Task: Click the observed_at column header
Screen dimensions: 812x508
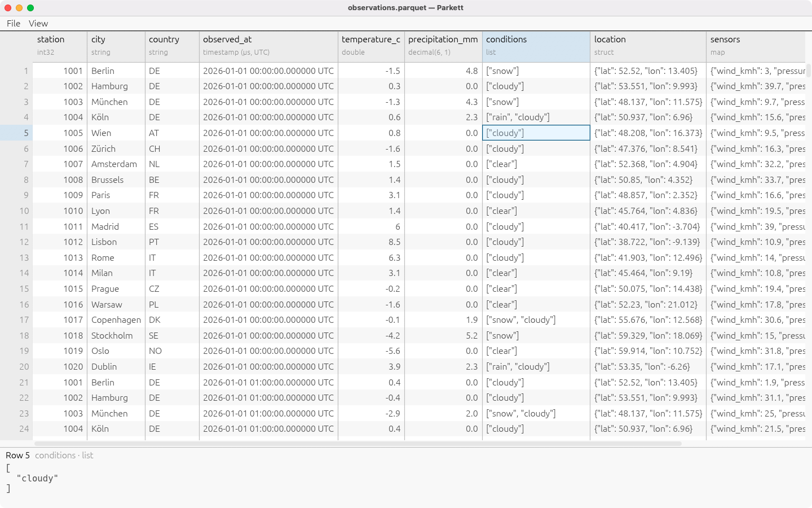Action: [268, 46]
